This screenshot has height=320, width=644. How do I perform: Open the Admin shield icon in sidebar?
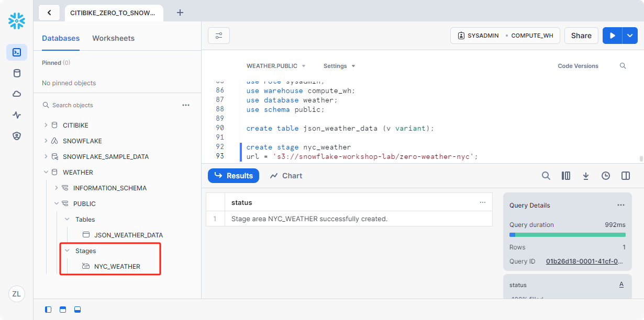point(17,136)
